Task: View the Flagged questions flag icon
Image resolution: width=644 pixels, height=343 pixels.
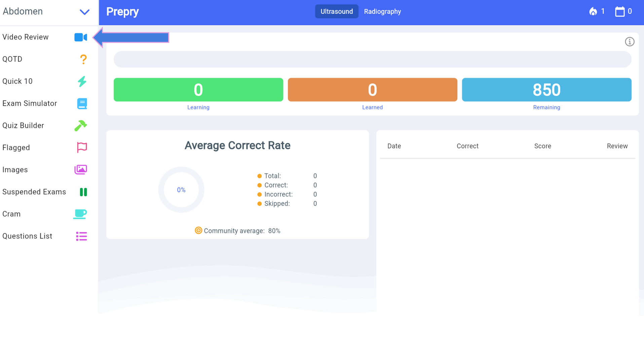Action: [x=82, y=147]
